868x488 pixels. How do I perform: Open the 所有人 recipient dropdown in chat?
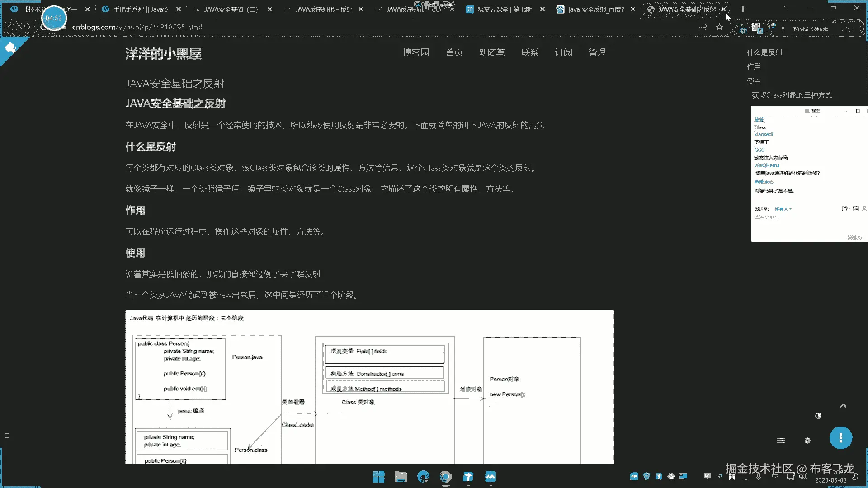click(x=783, y=209)
